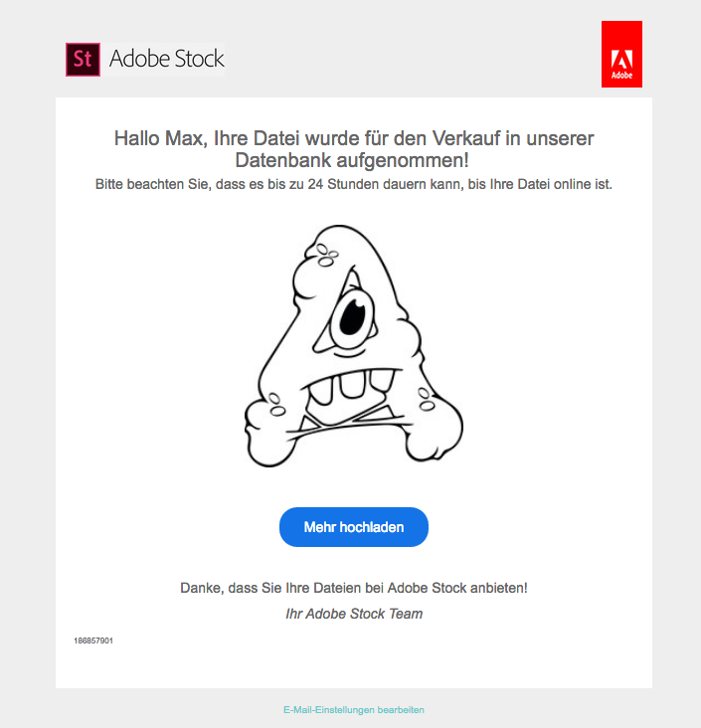The width and height of the screenshot is (701, 728).
Task: Click the 'Datenbank aufgenommen!' headline line
Action: (352, 160)
